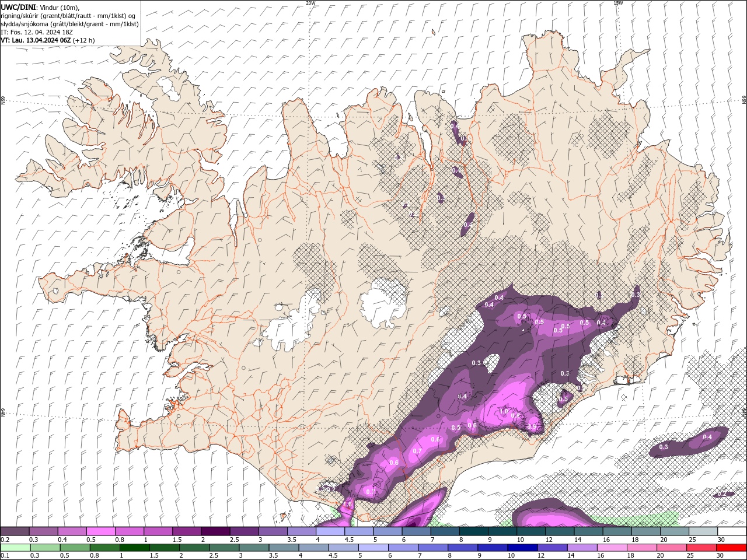This screenshot has height=560, width=747.
Task: Click the '1.6' label near the south coast
Action: (348, 504)
